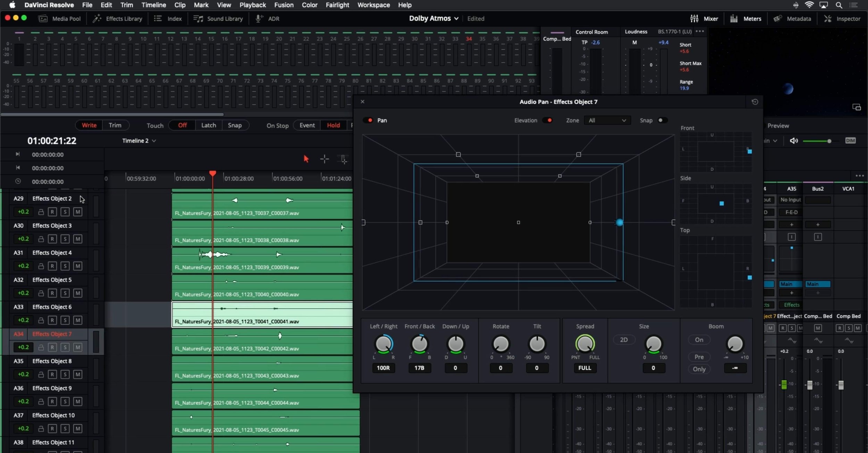Open the Playback menu
868x453 pixels.
click(252, 5)
